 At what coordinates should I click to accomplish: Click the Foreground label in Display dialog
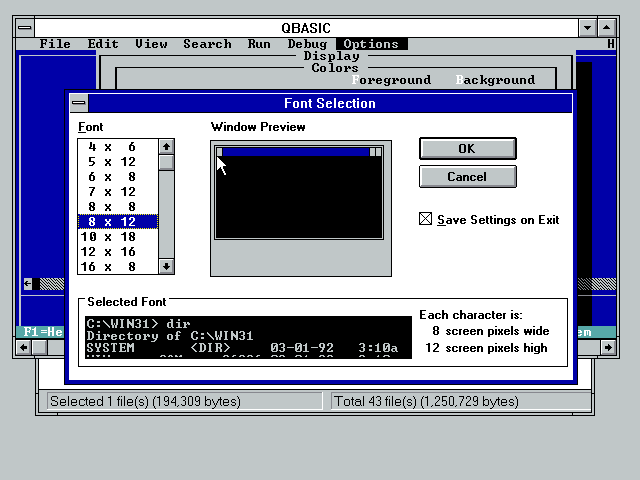click(391, 80)
